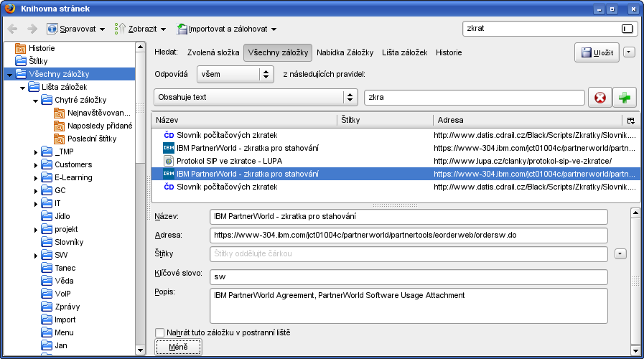This screenshot has height=359, width=644.
Task: Enable loading bookmark in the sidebar
Action: pyautogui.click(x=160, y=332)
